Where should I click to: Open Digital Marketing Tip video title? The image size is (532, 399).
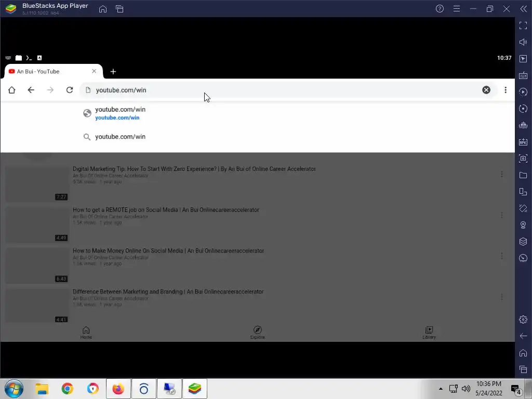pos(194,169)
